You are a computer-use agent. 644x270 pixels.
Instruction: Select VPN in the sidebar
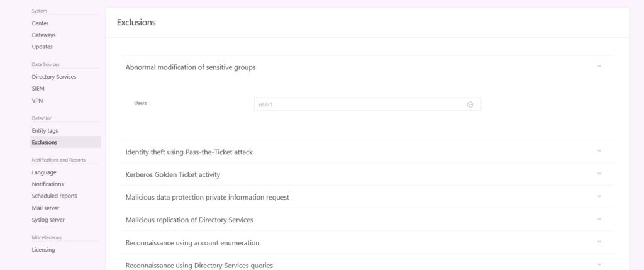(37, 101)
